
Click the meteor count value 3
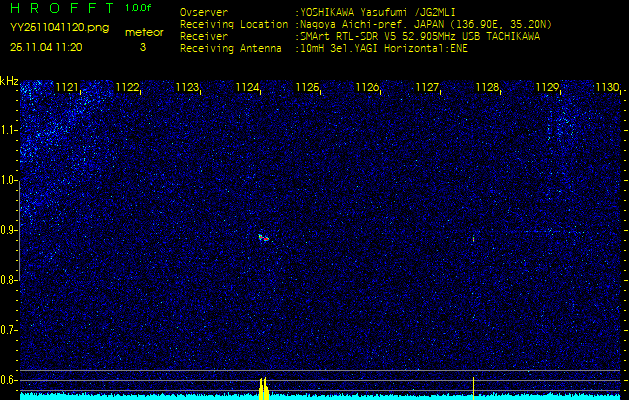142,47
